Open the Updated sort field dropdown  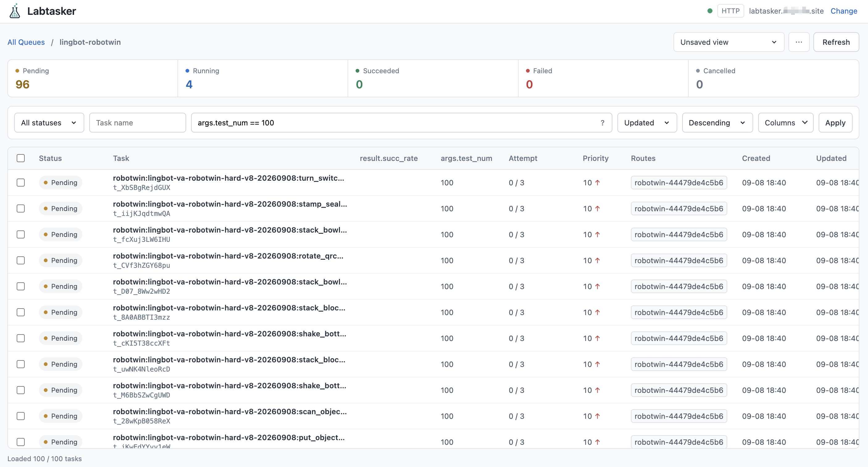coord(647,123)
